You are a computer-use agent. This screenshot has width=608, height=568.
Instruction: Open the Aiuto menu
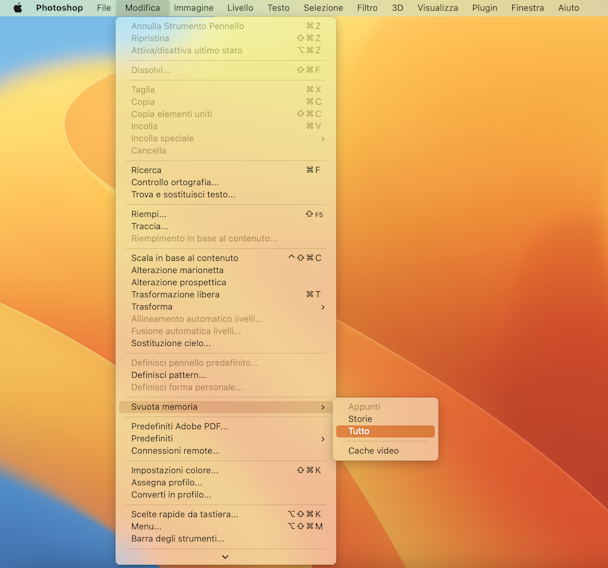pyautogui.click(x=568, y=8)
